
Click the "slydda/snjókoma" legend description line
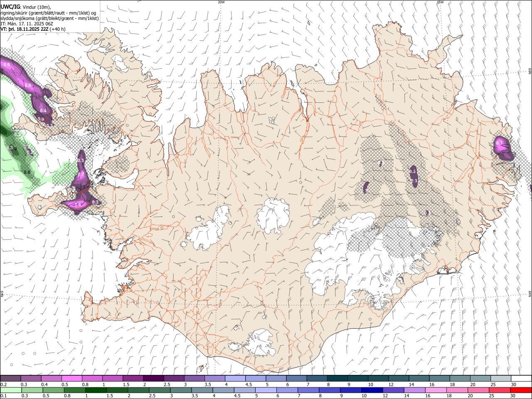tap(49, 18)
